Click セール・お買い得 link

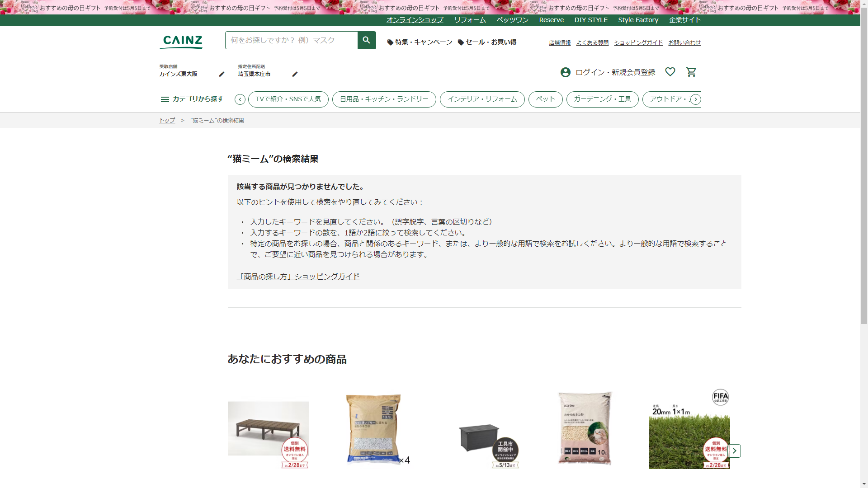(x=487, y=42)
